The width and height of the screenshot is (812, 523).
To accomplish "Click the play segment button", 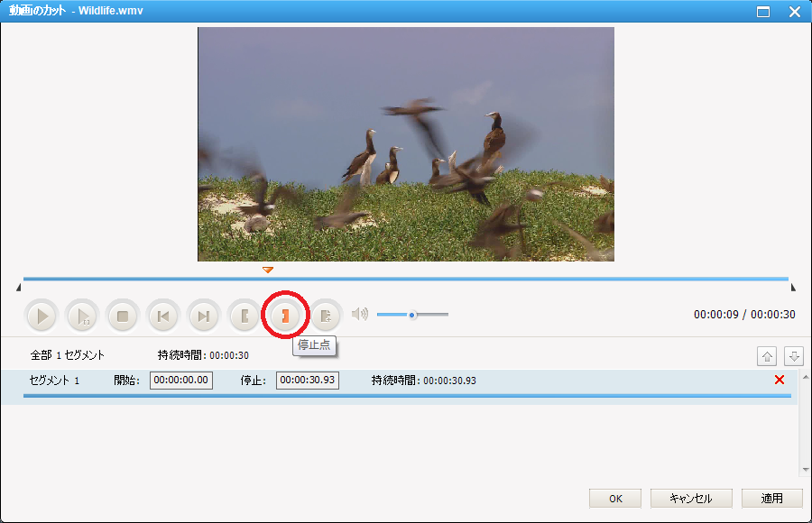I will (x=82, y=316).
